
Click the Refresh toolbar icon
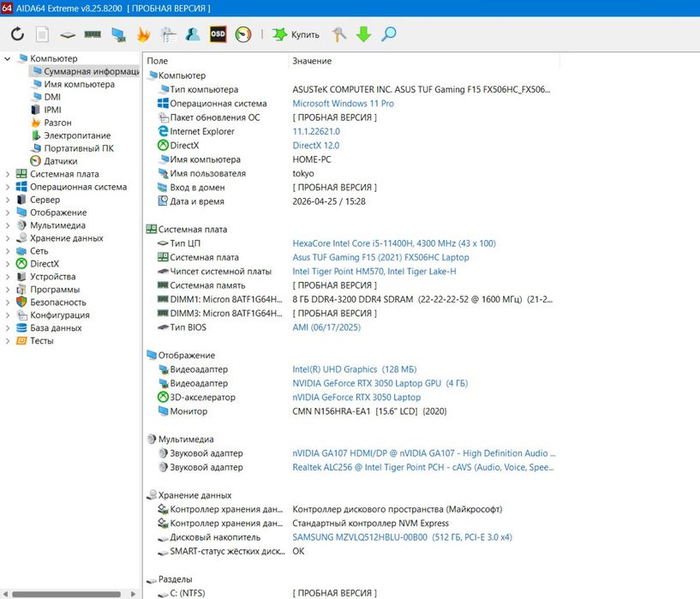click(17, 34)
